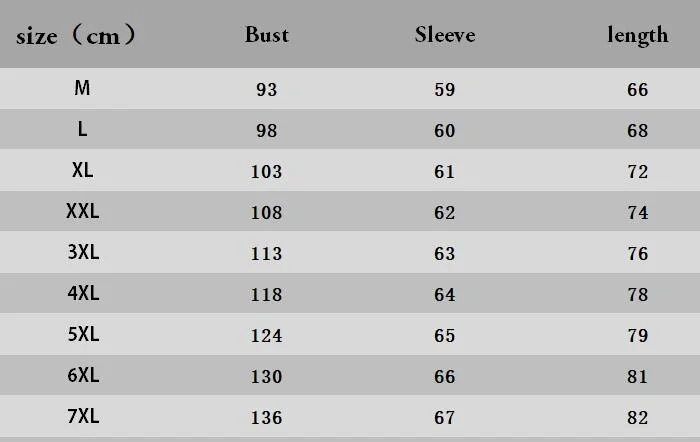Click bust value 93 for size M
This screenshot has height=442, width=700.
point(267,90)
